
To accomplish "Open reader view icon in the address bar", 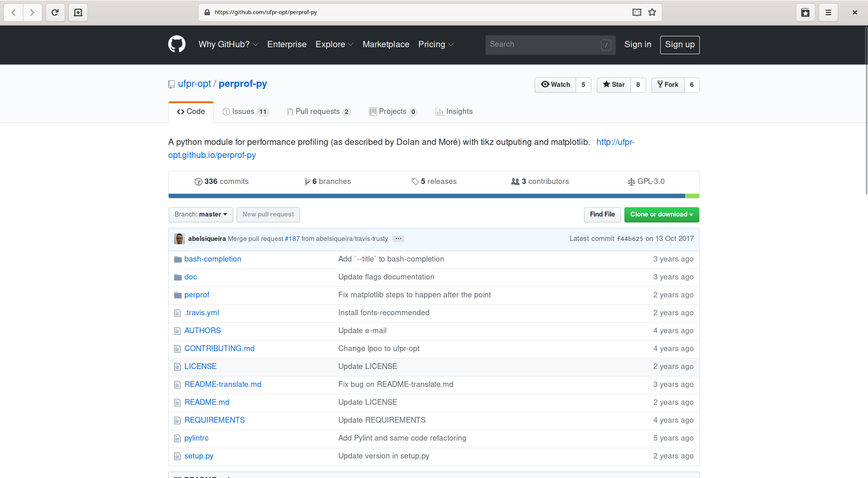I will (636, 12).
